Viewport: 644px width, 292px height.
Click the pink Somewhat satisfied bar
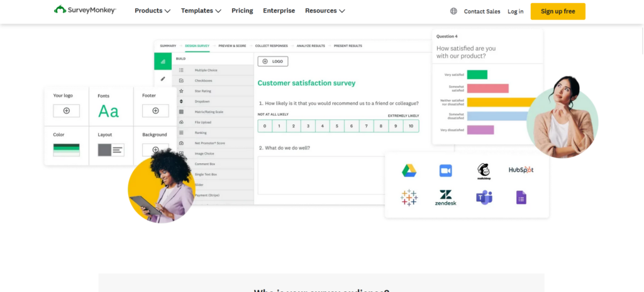tap(488, 89)
